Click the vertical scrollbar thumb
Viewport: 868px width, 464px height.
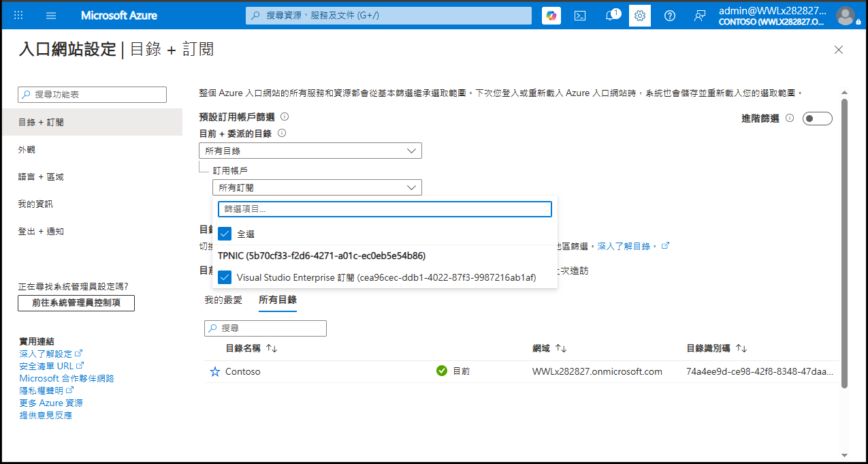(844, 243)
